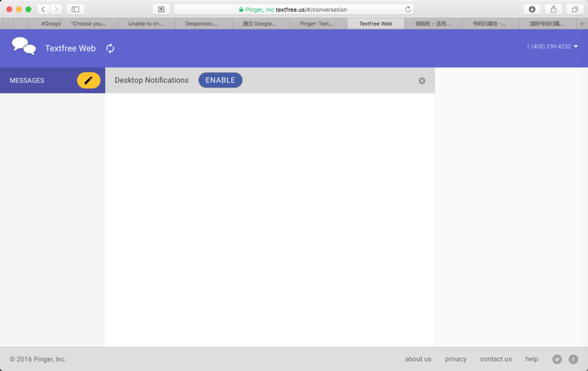Switch to the "通过 Google..." tab

click(262, 24)
